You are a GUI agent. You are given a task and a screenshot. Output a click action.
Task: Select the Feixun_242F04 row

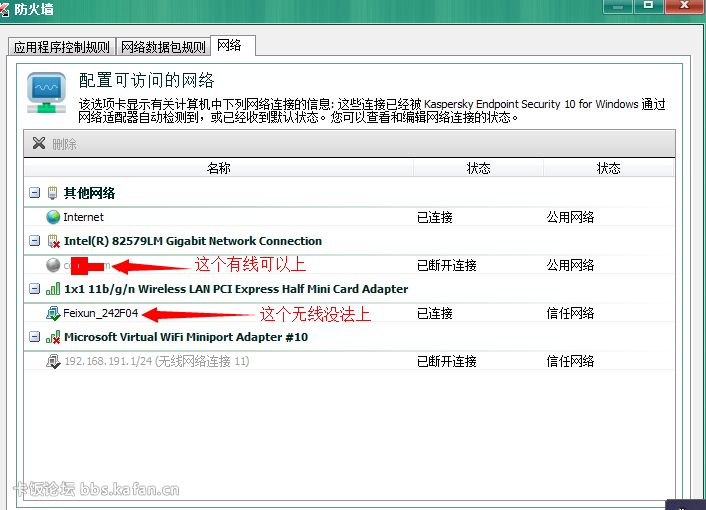349,313
